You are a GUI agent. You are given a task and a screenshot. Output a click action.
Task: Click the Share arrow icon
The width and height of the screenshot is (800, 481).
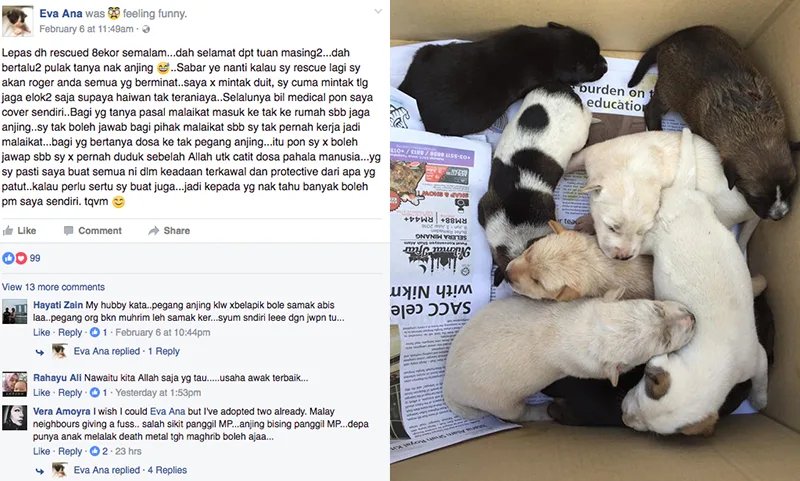tap(154, 231)
